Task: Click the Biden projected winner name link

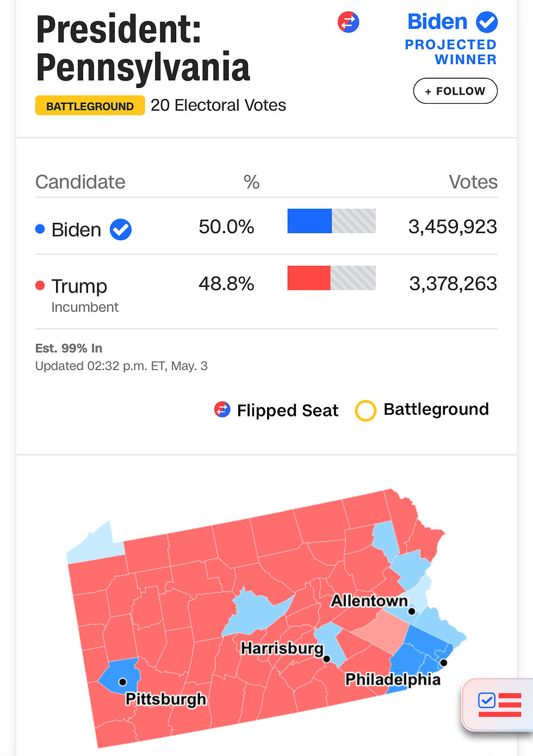Action: (437, 22)
